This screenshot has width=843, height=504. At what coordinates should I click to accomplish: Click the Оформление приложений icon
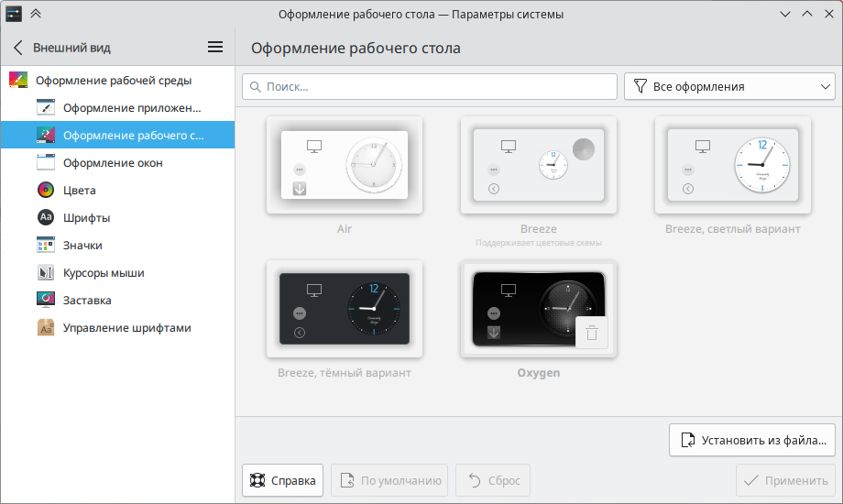click(x=46, y=107)
